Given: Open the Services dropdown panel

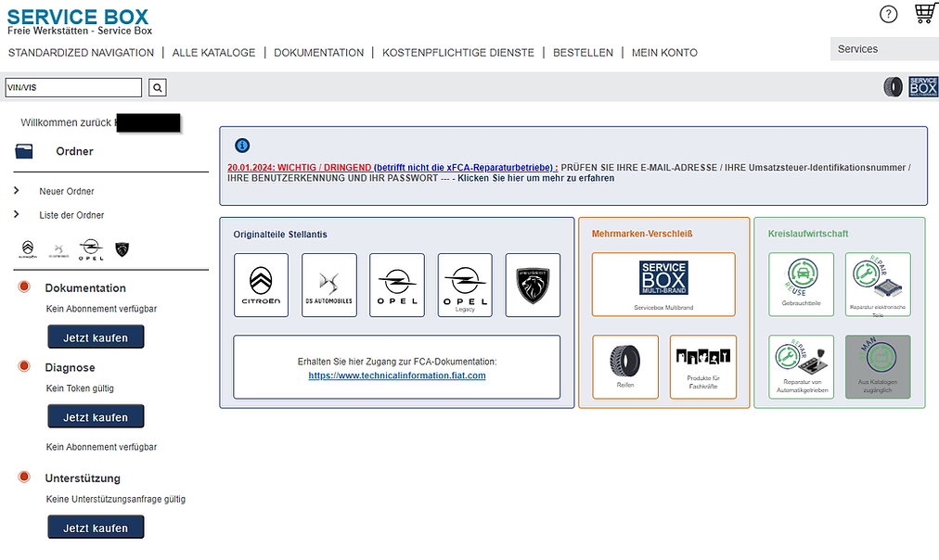Looking at the screenshot, I should pos(884,49).
